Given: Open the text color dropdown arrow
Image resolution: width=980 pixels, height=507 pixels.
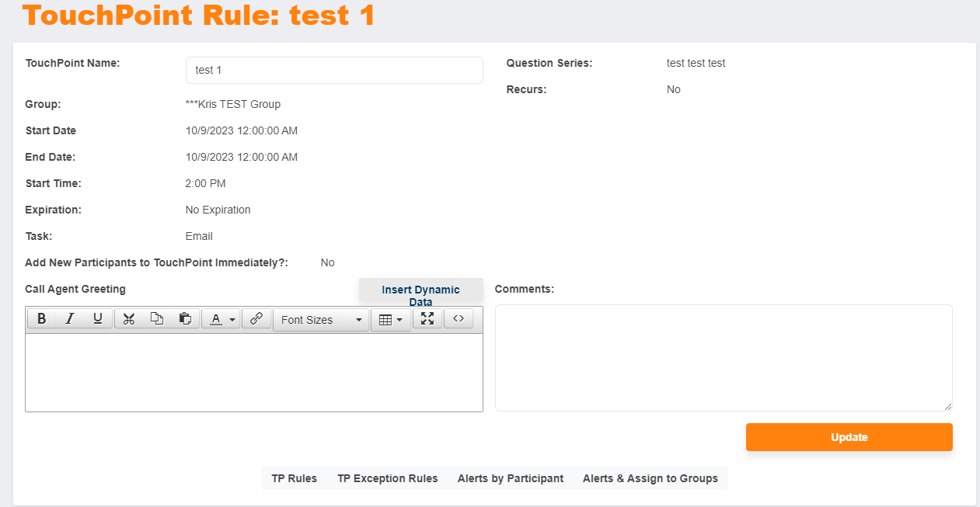Looking at the screenshot, I should (x=232, y=320).
